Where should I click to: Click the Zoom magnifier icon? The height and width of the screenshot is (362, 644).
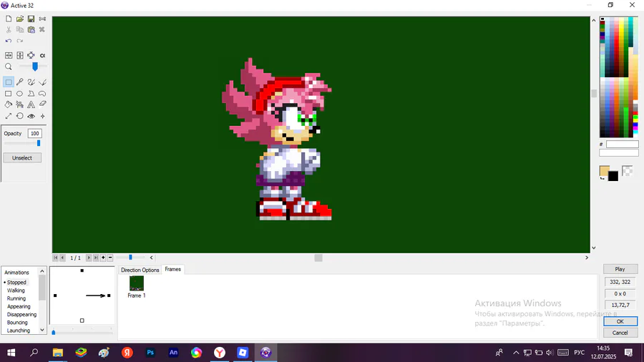(9, 67)
